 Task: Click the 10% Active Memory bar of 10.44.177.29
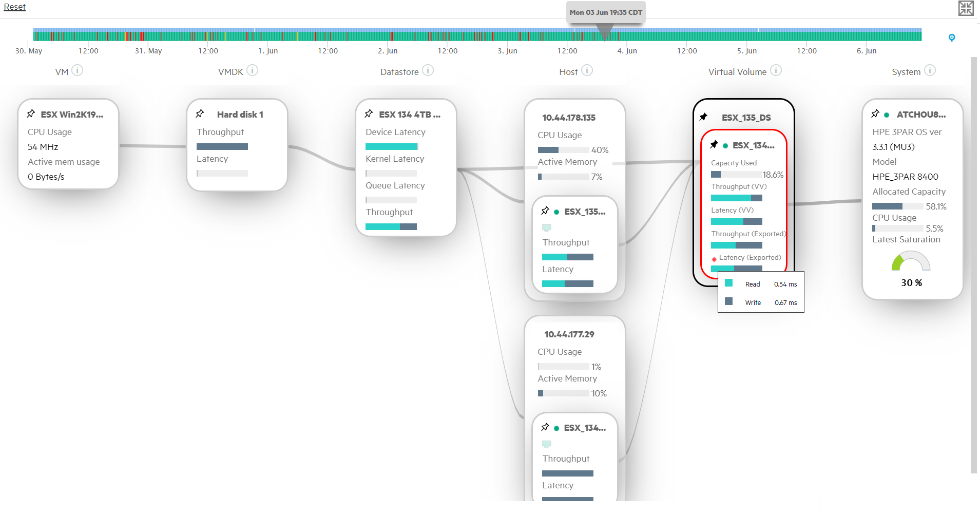pyautogui.click(x=563, y=393)
